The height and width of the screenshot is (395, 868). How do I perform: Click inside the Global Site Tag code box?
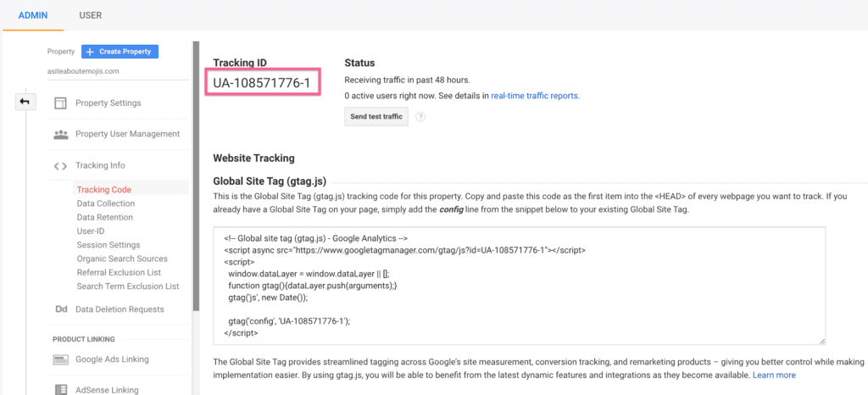tap(520, 286)
